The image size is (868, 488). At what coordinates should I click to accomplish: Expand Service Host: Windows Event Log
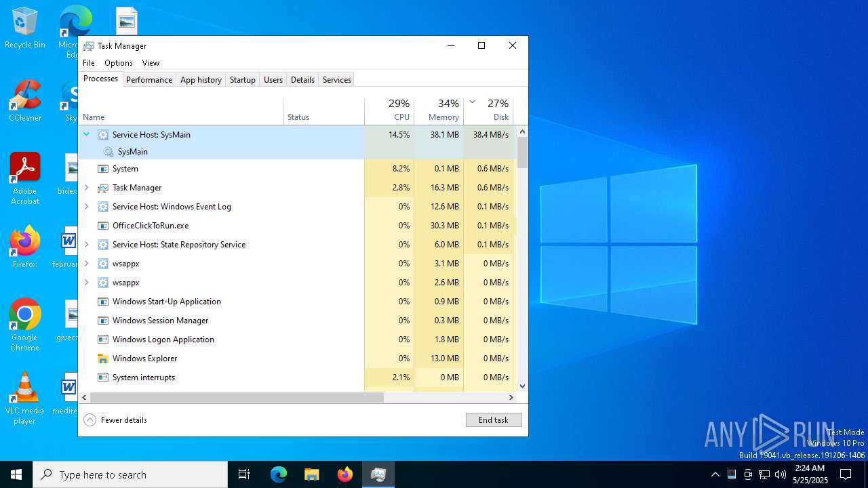[x=87, y=207]
